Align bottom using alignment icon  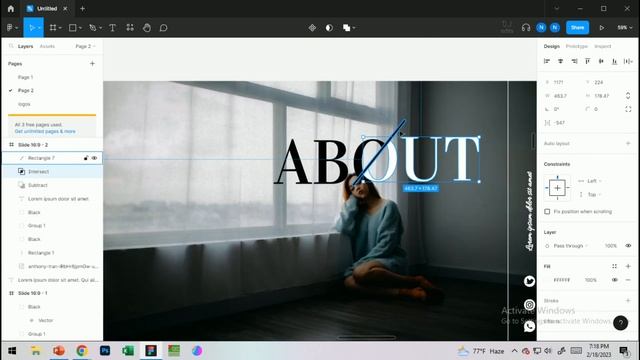tap(614, 61)
